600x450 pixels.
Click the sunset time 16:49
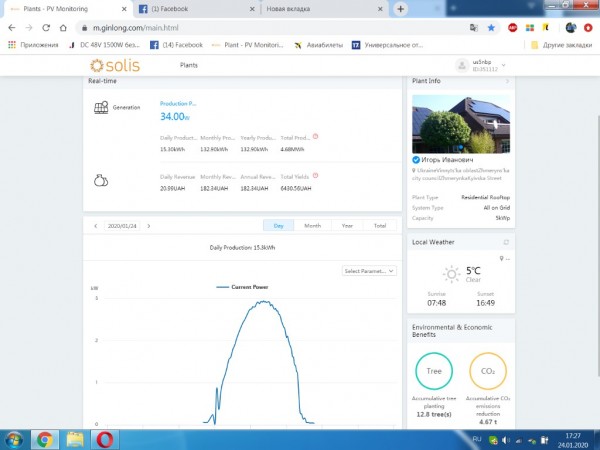click(486, 303)
